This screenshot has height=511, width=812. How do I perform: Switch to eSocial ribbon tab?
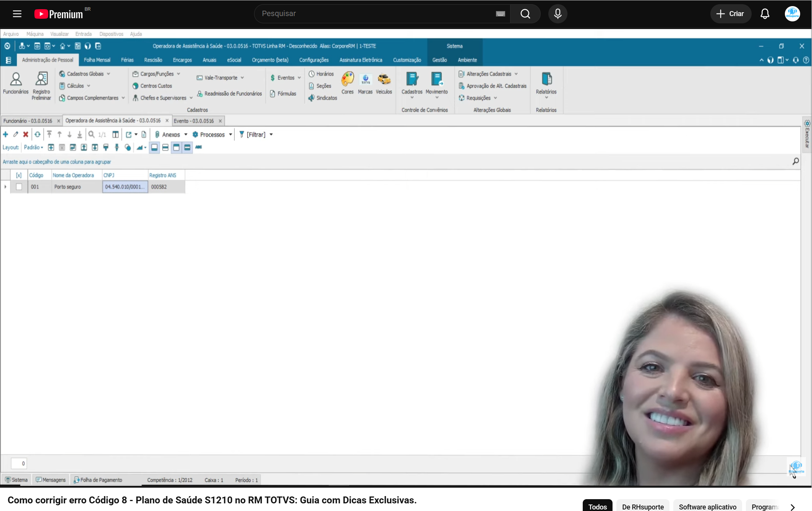click(234, 60)
